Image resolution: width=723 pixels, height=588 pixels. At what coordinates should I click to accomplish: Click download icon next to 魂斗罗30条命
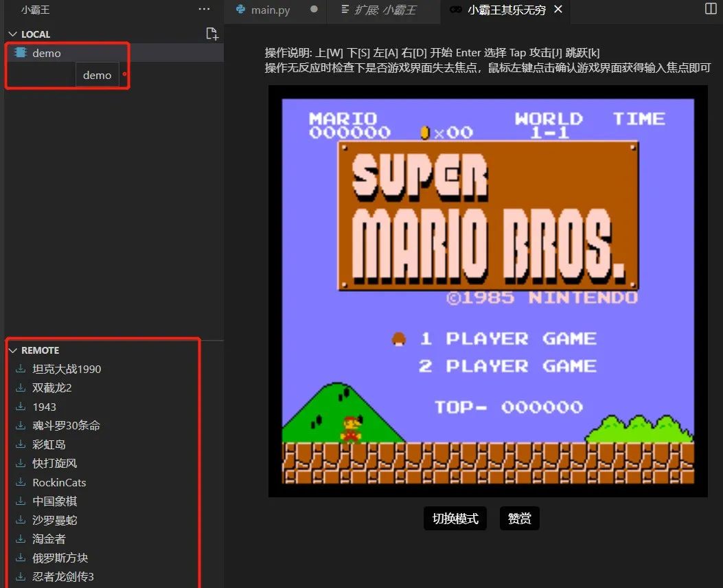coord(21,426)
